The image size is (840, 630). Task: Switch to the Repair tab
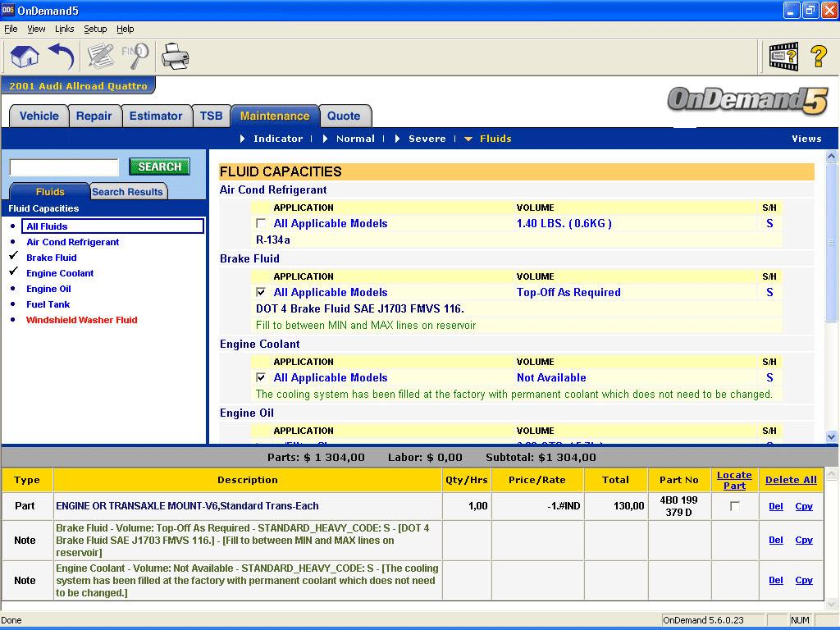click(x=94, y=116)
